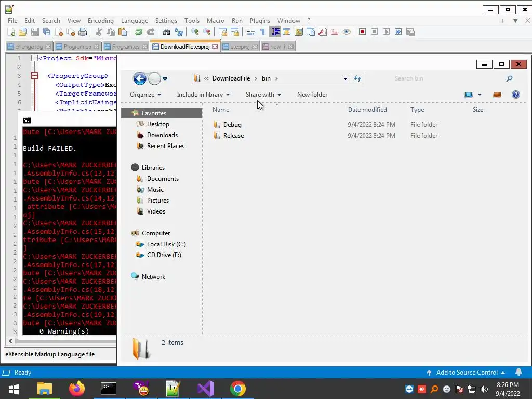Go back in Explorer navigation
The width and height of the screenshot is (532, 399).
(x=139, y=79)
